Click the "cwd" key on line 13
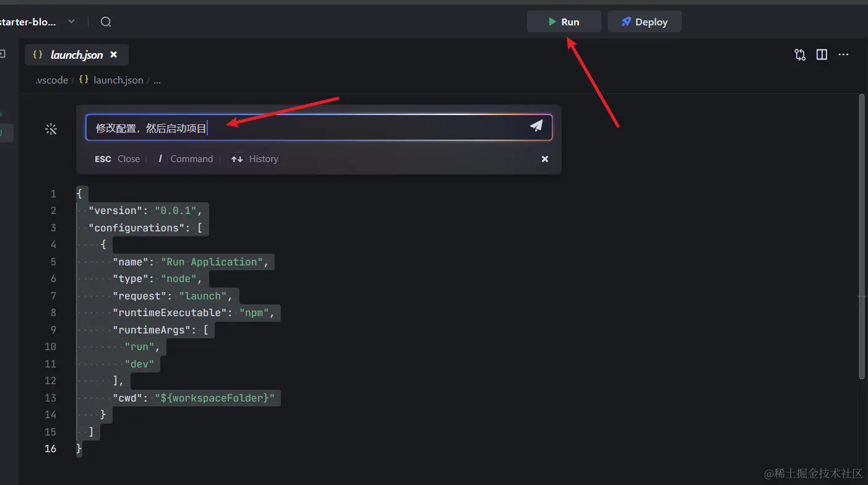The image size is (868, 485). pos(127,398)
